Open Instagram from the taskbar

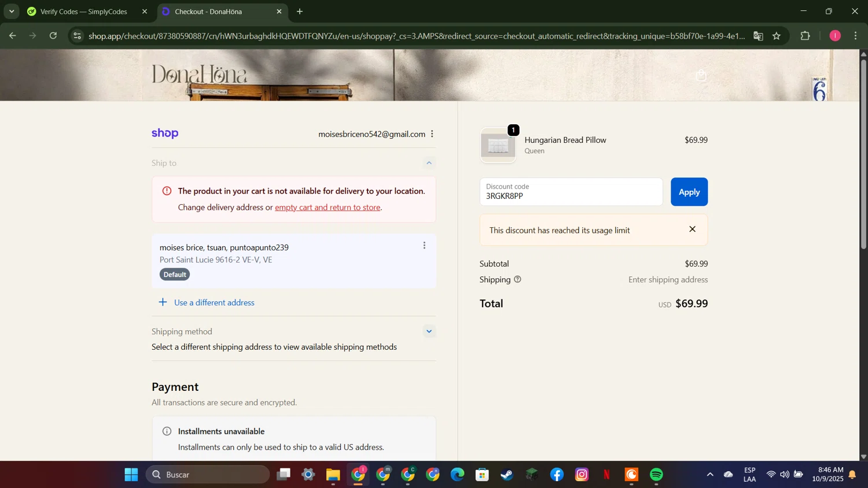click(x=582, y=475)
